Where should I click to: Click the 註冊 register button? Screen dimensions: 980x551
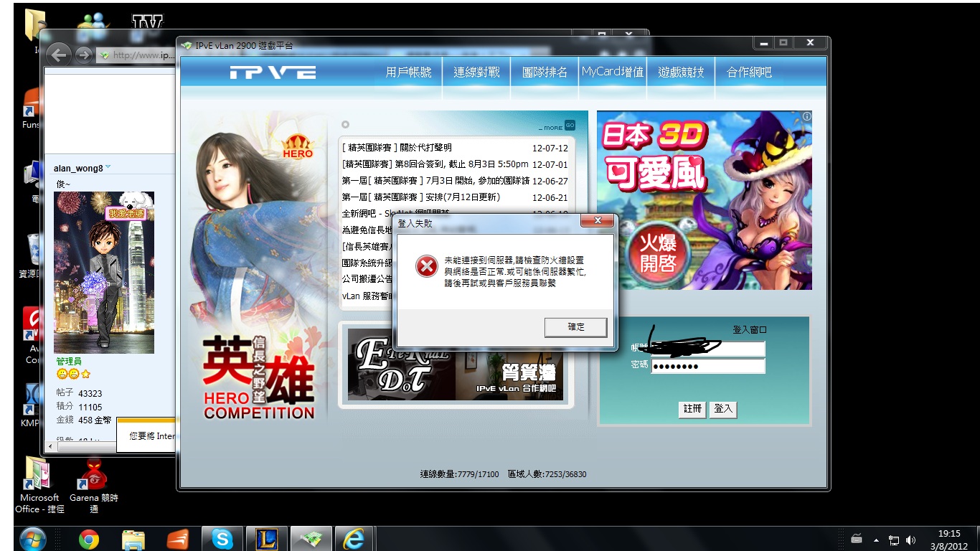pyautogui.click(x=692, y=409)
